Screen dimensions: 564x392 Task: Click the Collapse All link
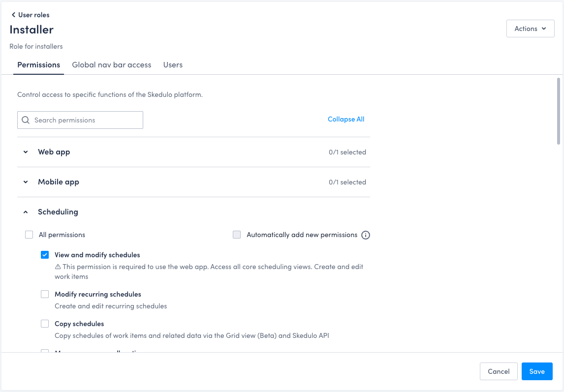pyautogui.click(x=346, y=119)
